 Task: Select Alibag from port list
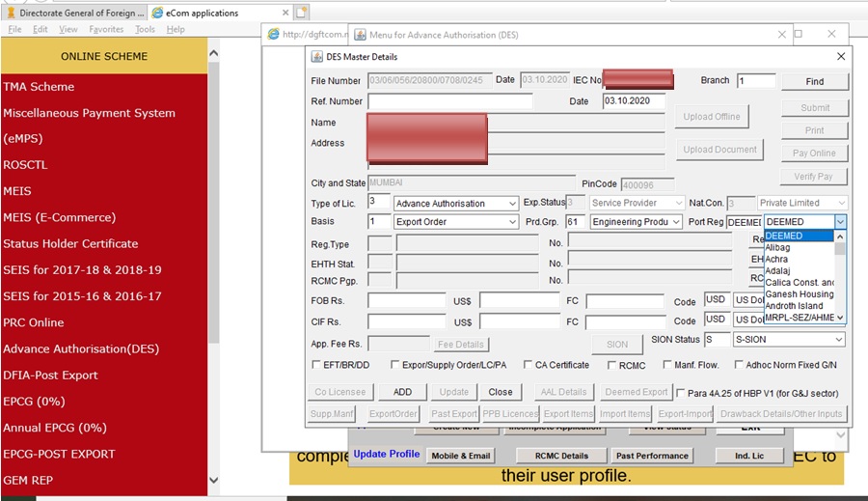tap(799, 247)
